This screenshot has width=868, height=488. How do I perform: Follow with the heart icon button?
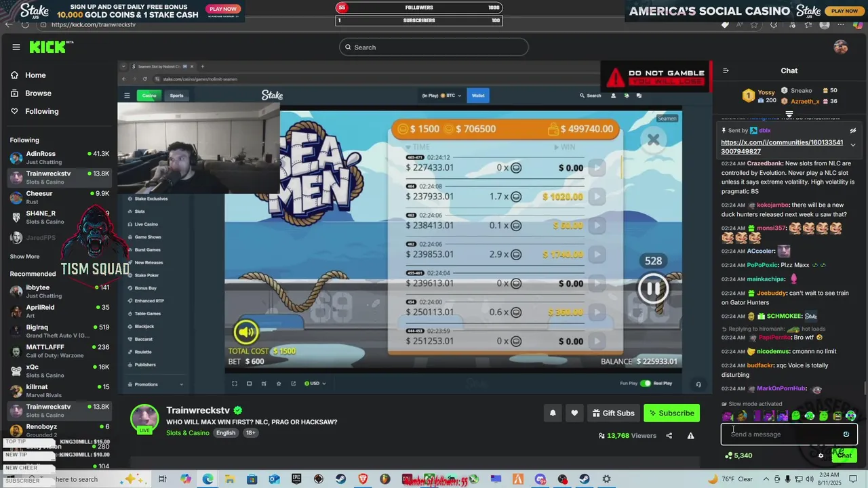pos(574,413)
